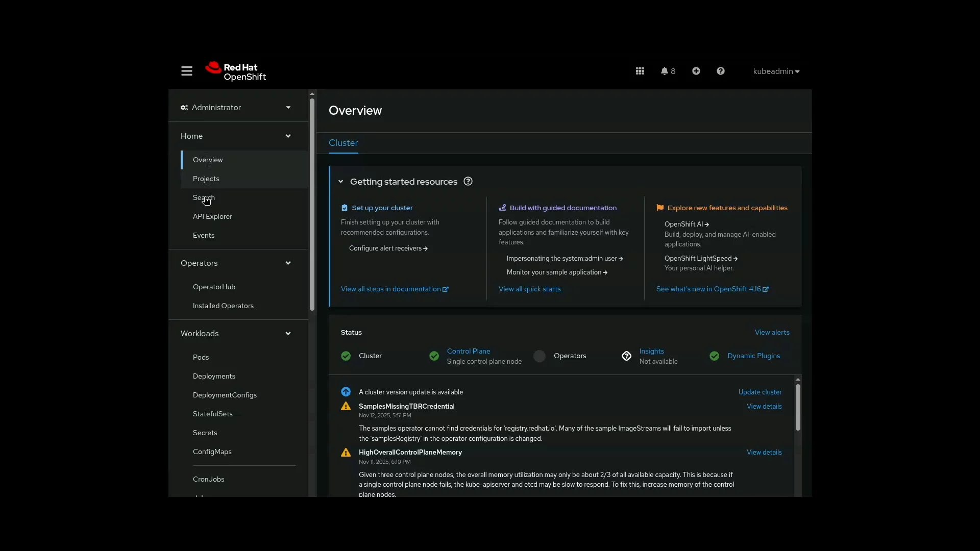980x551 pixels.
Task: Click the Red Hat OpenShift logo
Action: [x=236, y=71]
